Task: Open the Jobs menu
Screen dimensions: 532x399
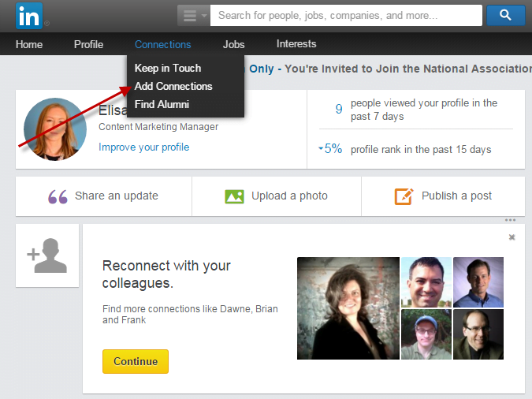Action: click(234, 44)
